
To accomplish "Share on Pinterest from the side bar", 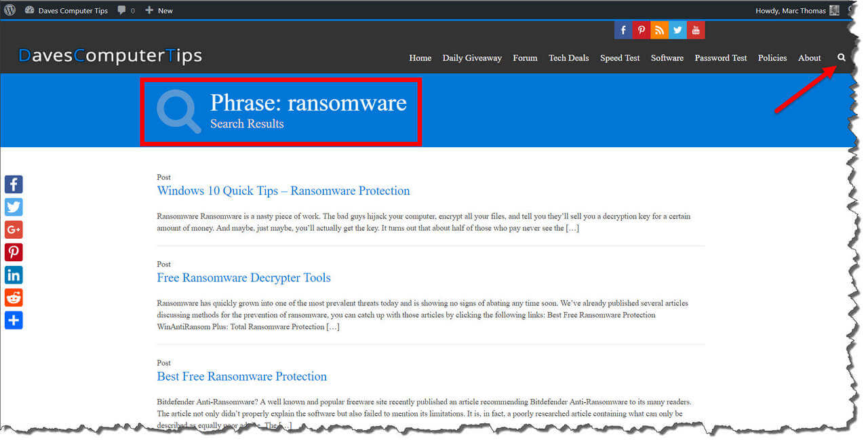I will tap(14, 252).
